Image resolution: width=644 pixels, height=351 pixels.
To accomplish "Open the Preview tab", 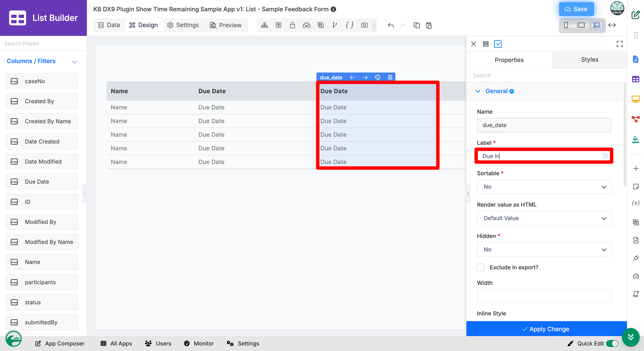I will tap(225, 25).
